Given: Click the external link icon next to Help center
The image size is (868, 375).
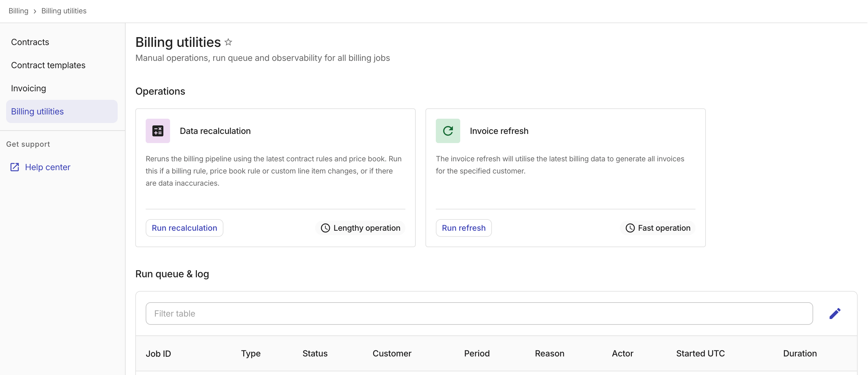Looking at the screenshot, I should pos(15,167).
